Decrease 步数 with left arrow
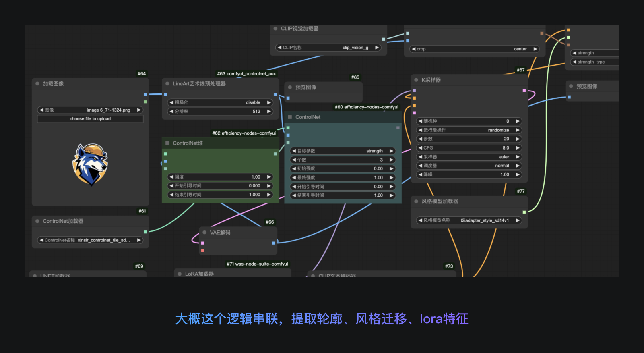The image size is (644, 353). [420, 139]
